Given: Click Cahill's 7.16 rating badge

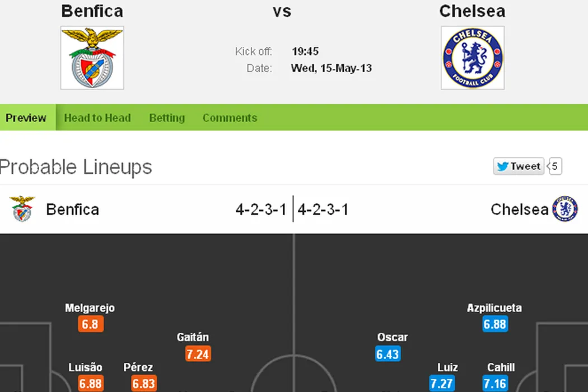Looking at the screenshot, I should (495, 384).
